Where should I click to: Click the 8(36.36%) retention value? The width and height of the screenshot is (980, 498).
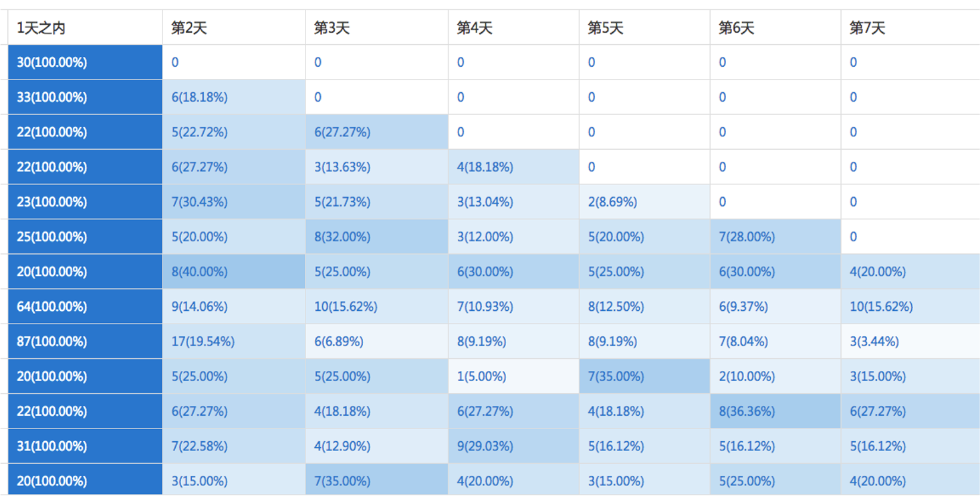coord(747,411)
